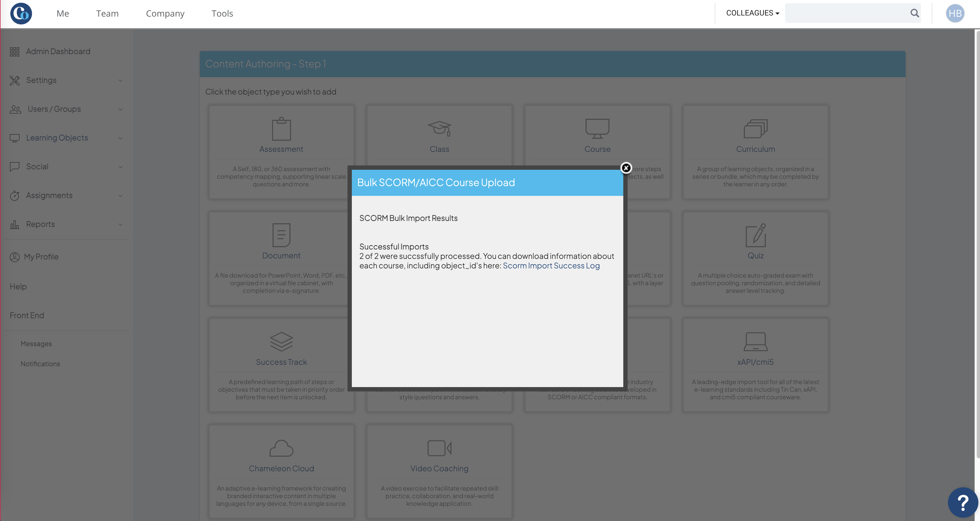980x521 pixels.
Task: Click the Quiz pencil icon
Action: (755, 235)
